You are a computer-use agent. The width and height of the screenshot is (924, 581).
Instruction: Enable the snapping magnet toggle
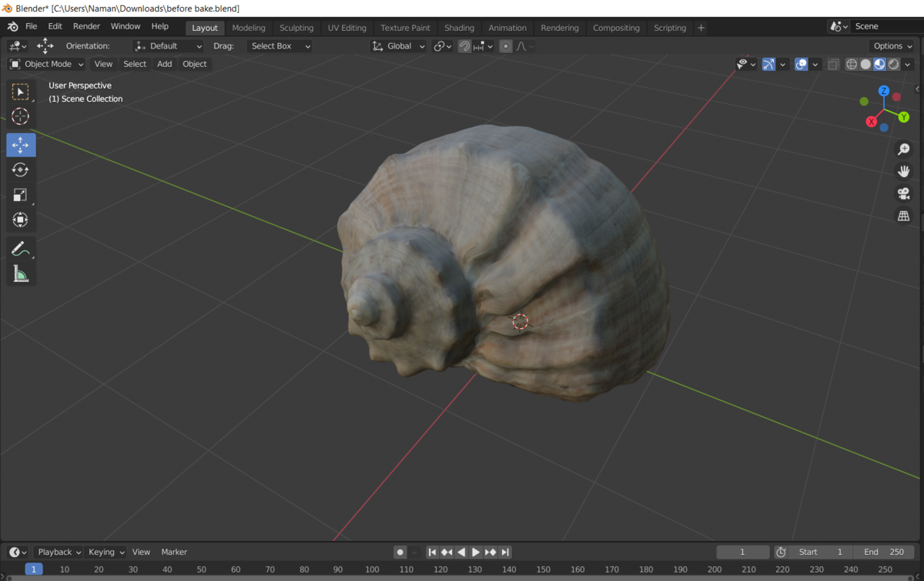tap(464, 46)
